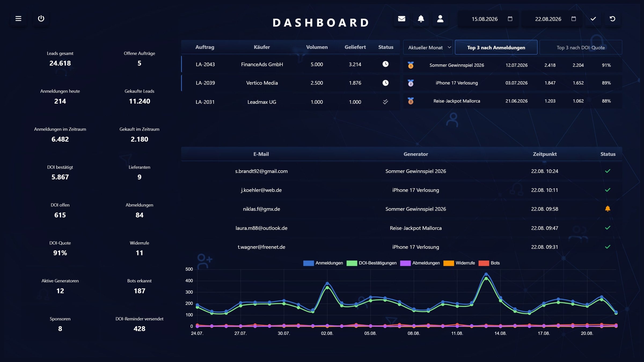Screen dimensions: 644x362
Task: Open notifications bell in header
Action: click(421, 19)
